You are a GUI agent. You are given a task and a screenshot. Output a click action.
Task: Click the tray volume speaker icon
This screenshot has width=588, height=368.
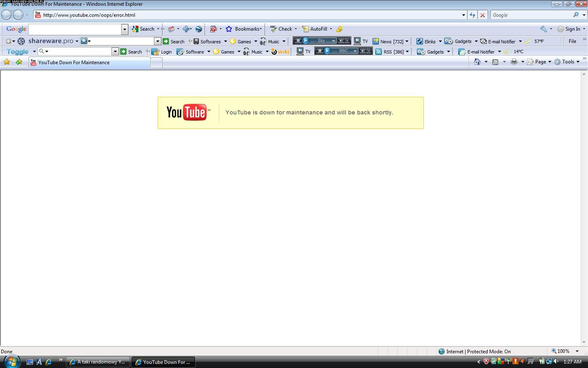tap(556, 361)
